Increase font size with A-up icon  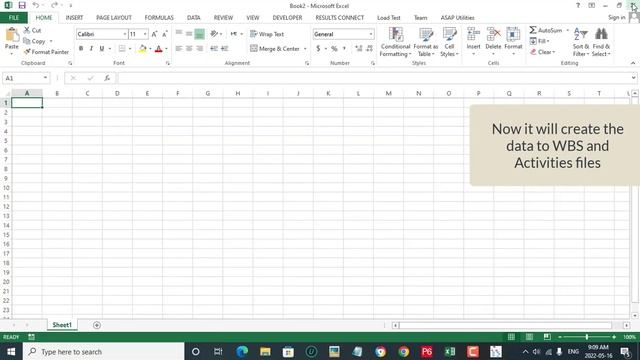click(x=154, y=34)
